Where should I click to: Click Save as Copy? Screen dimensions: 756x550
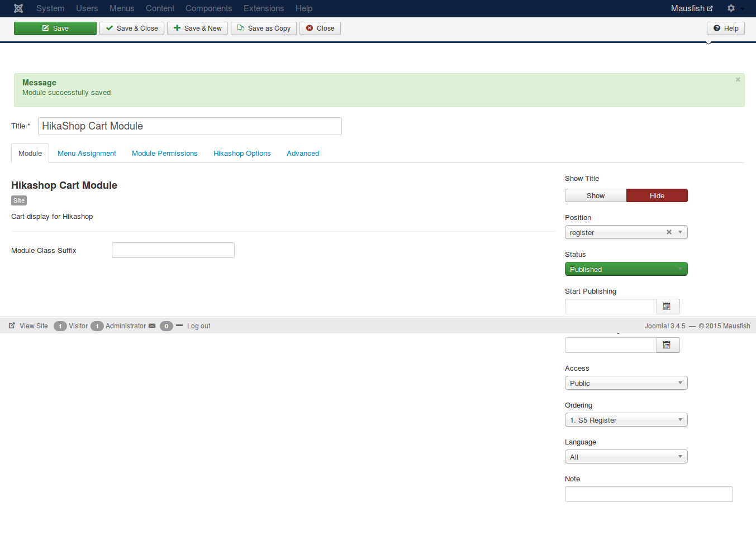[264, 28]
